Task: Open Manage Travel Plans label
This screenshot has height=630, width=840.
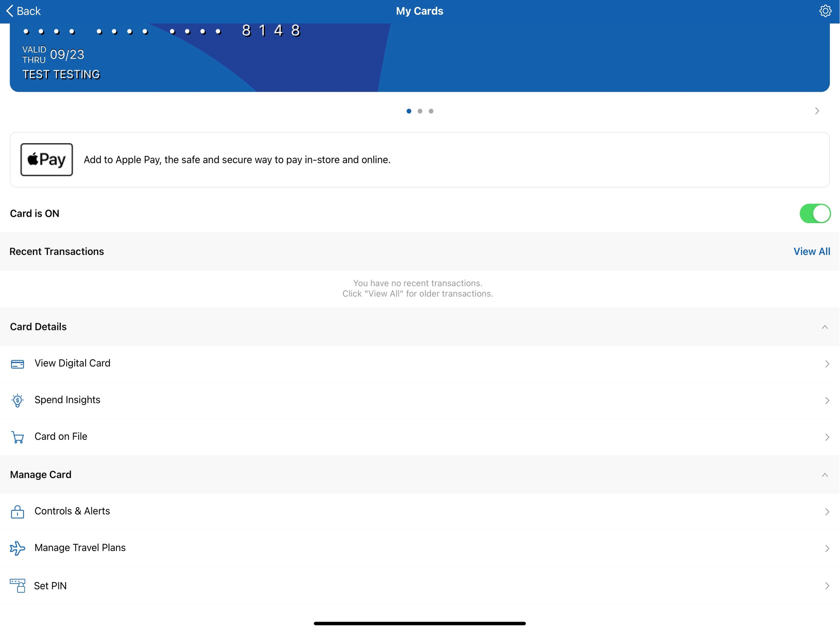Action: click(80, 547)
